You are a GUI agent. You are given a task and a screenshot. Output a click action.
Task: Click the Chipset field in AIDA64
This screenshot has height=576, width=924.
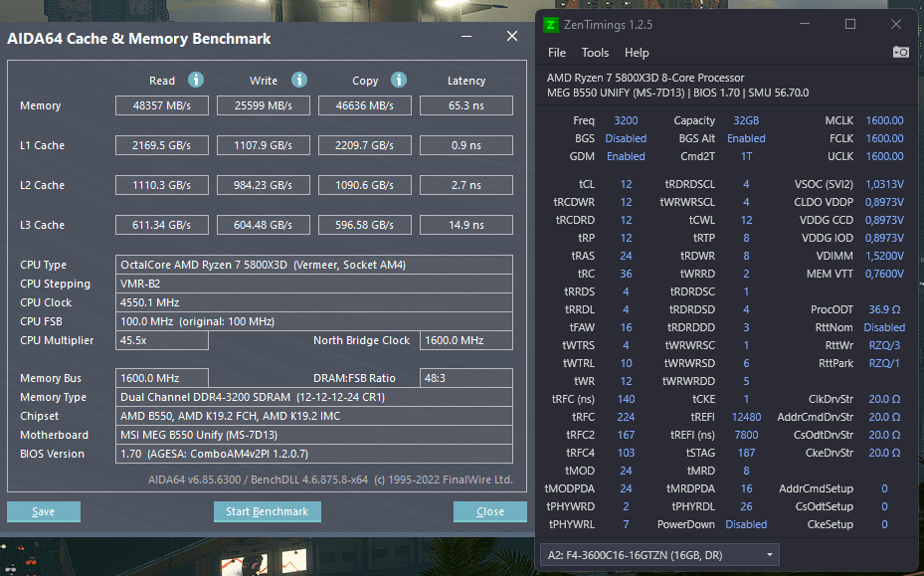(314, 416)
